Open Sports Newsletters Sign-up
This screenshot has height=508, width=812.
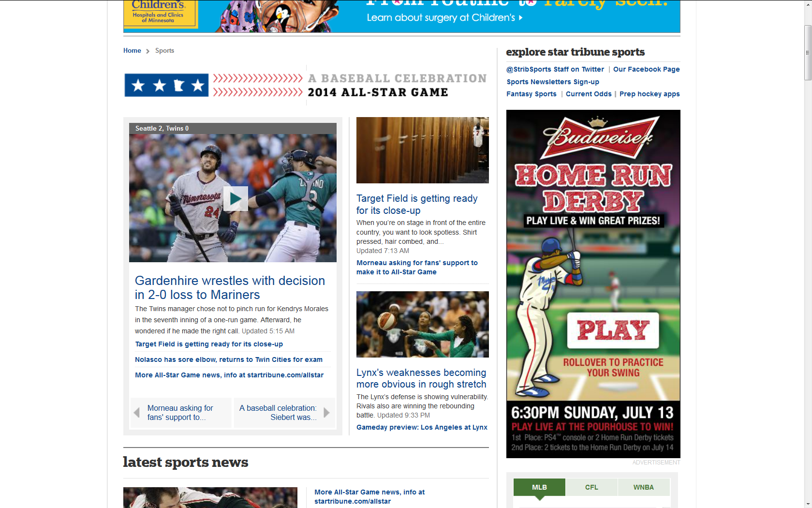click(552, 82)
